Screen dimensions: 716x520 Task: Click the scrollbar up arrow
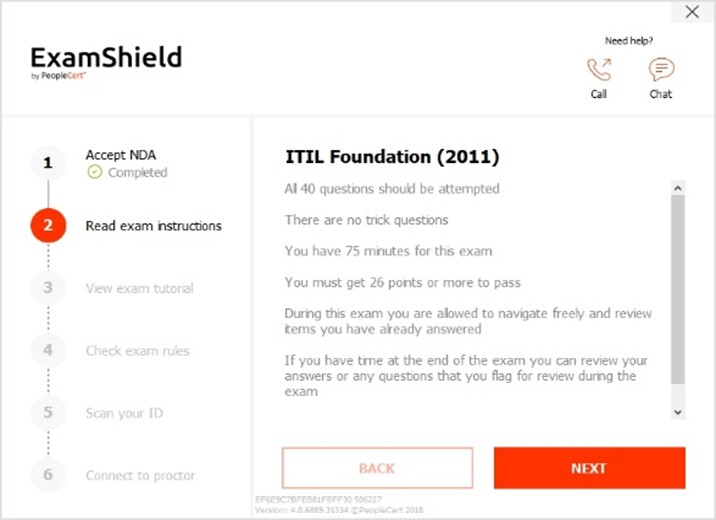click(x=678, y=188)
